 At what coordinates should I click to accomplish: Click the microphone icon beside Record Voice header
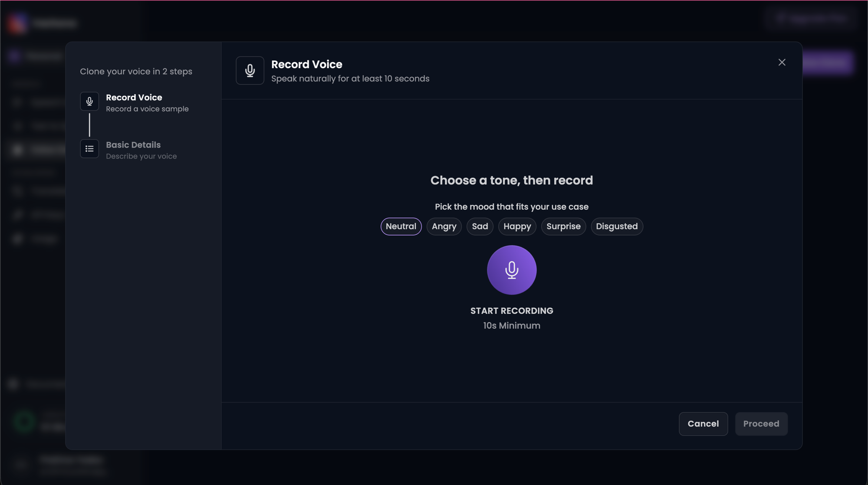250,70
